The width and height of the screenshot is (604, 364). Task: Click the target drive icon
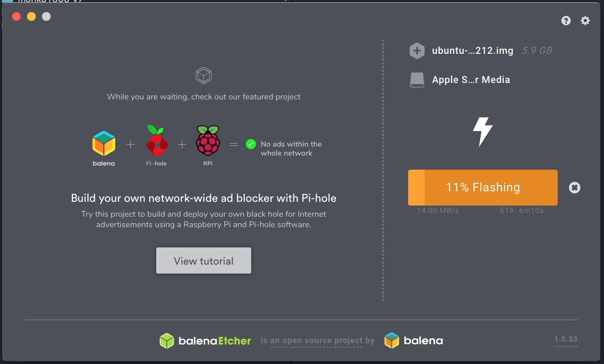[x=417, y=80]
